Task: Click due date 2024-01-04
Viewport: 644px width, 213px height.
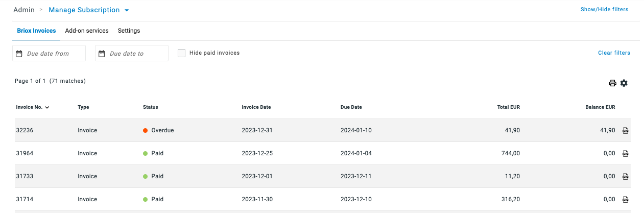Action: coord(356,153)
